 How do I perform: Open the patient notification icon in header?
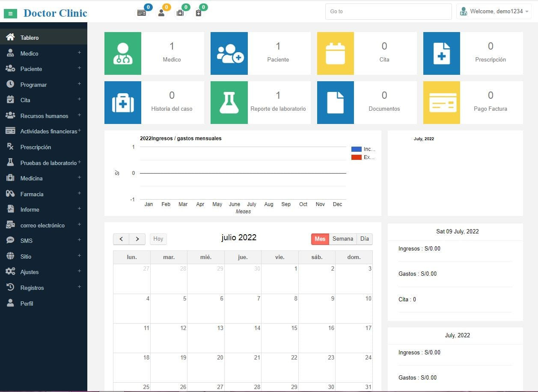tap(161, 13)
